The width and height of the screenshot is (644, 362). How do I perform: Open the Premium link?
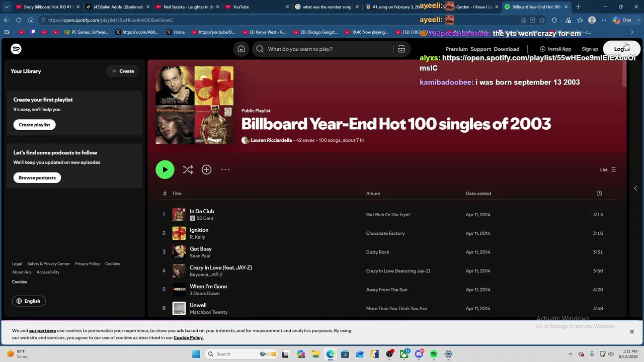coord(456,49)
